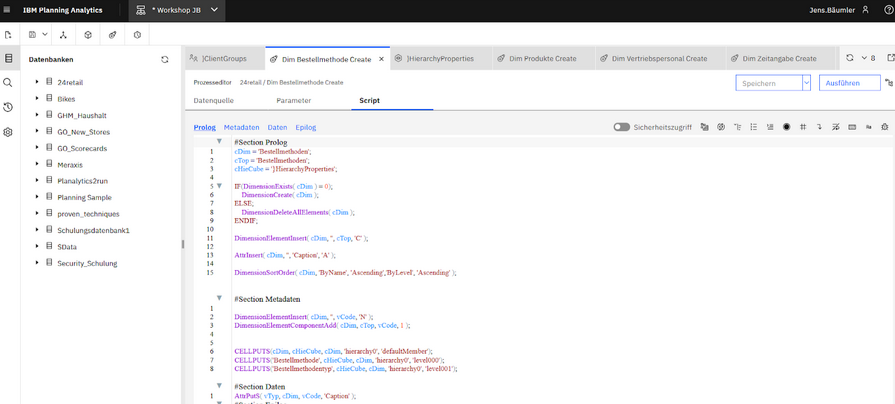This screenshot has width=895, height=404.
Task: Open the settings gear in left sidebar
Action: click(8, 132)
